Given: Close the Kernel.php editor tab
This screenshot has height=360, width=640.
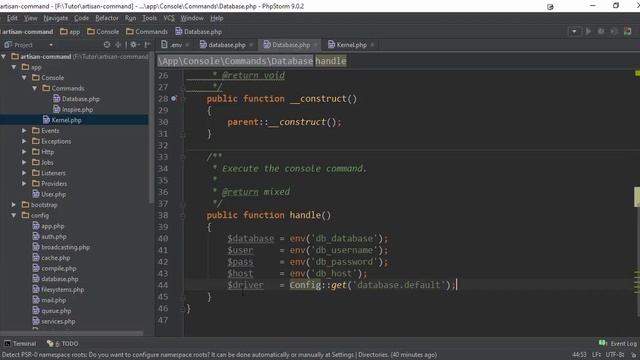Looking at the screenshot, I should [x=372, y=45].
